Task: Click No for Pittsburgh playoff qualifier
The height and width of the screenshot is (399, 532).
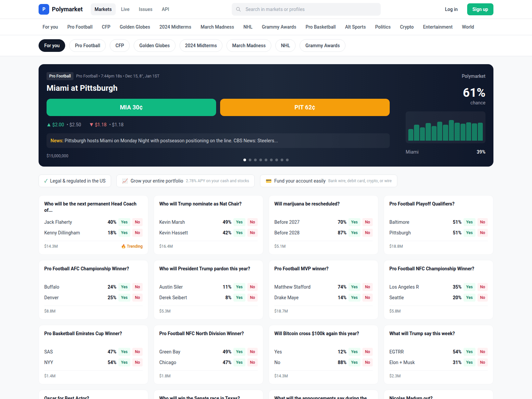Action: [x=482, y=233]
